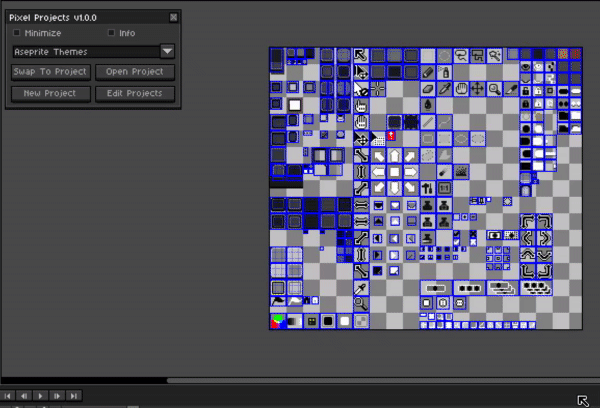
Task: Select the outlined rectangle tool icon
Action: (x=428, y=139)
